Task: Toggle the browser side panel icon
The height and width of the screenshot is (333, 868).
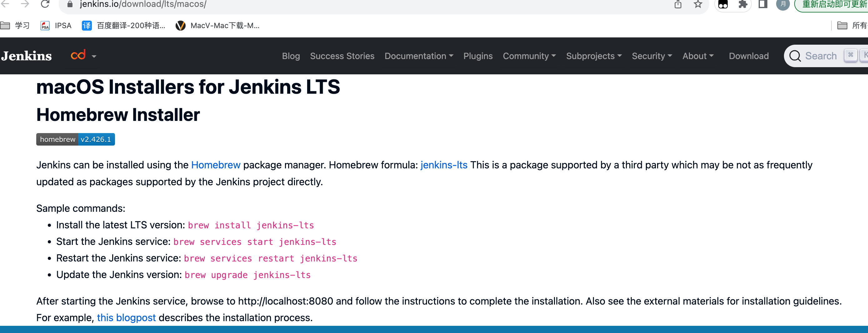Action: [763, 4]
